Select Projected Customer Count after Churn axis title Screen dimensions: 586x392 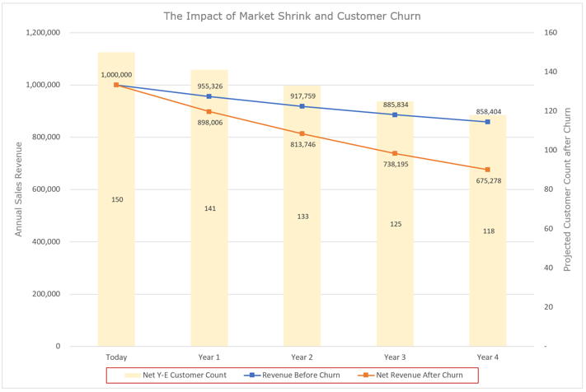tap(567, 189)
